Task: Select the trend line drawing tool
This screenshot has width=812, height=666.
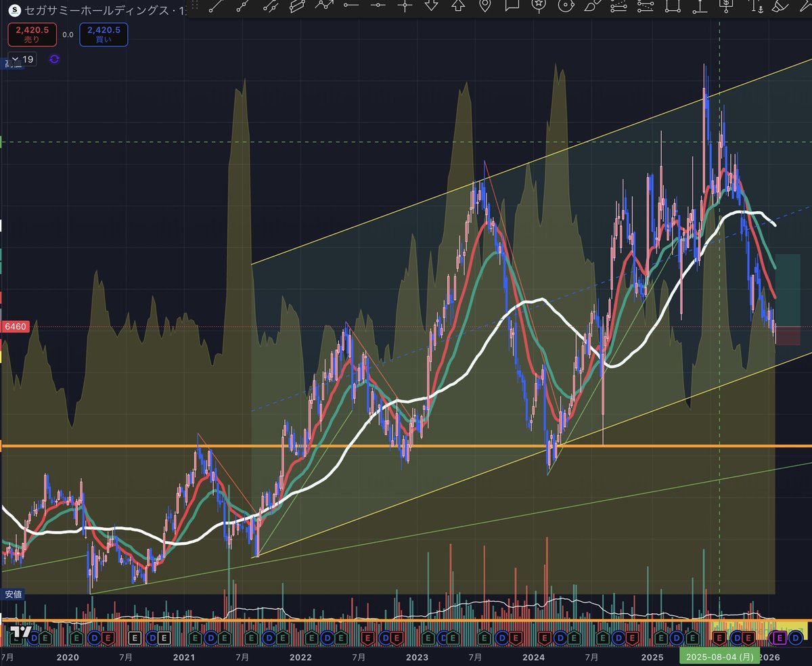Action: tap(215, 6)
